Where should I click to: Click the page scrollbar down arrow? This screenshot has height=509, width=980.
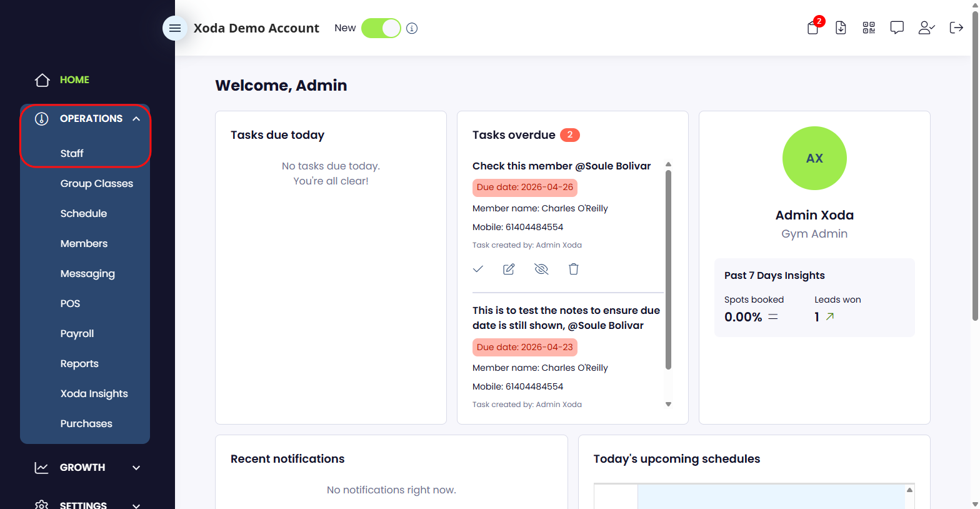click(x=975, y=504)
